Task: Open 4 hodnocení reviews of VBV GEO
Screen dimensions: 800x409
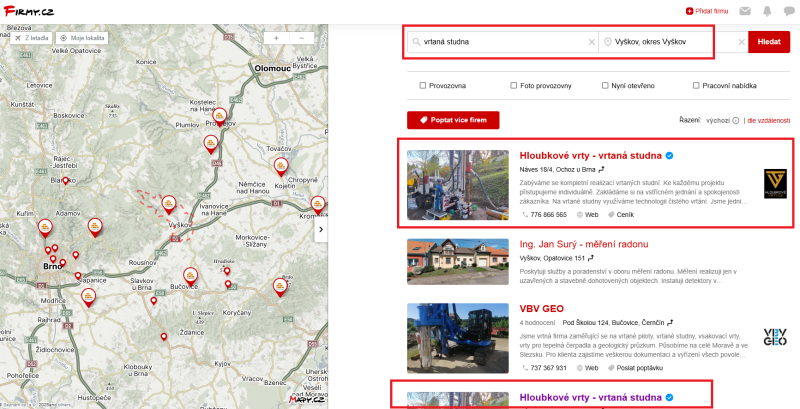Action: tap(537, 323)
